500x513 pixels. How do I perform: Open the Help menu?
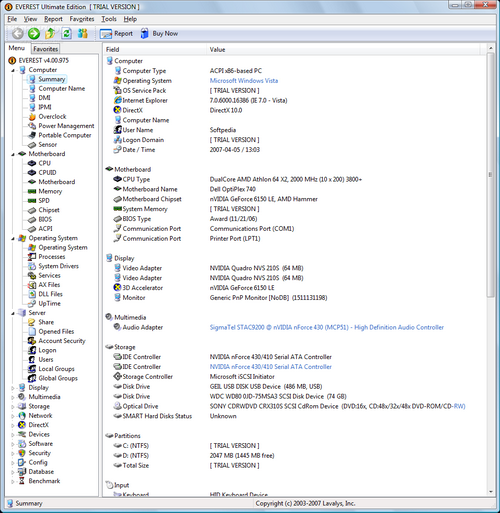(130, 19)
